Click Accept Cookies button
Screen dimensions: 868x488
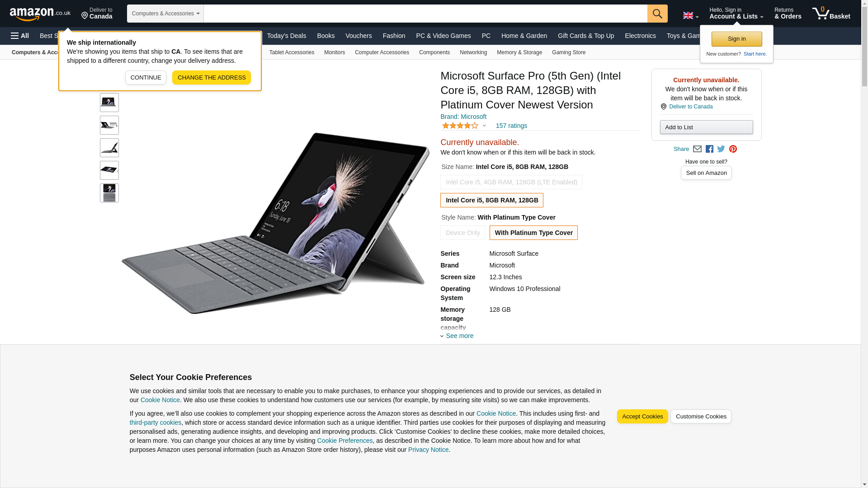pyautogui.click(x=642, y=416)
